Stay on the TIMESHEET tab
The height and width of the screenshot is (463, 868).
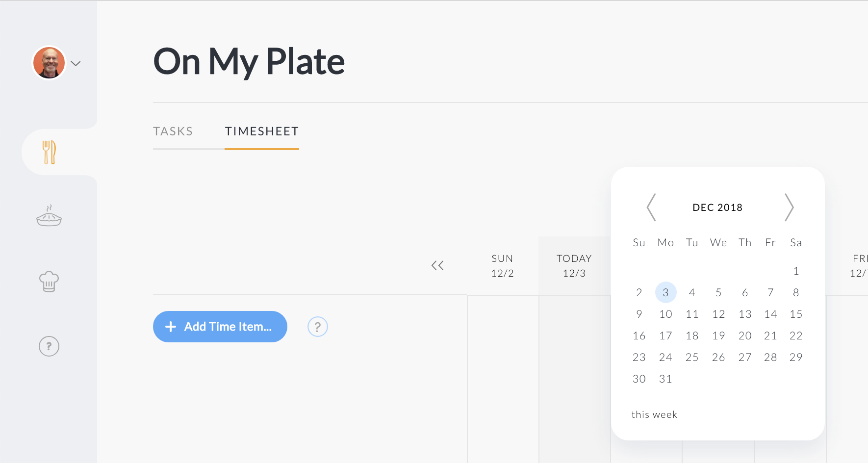262,131
